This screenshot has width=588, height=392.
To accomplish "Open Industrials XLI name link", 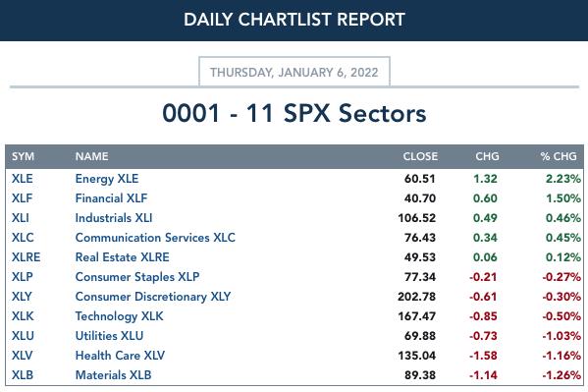I will (114, 218).
